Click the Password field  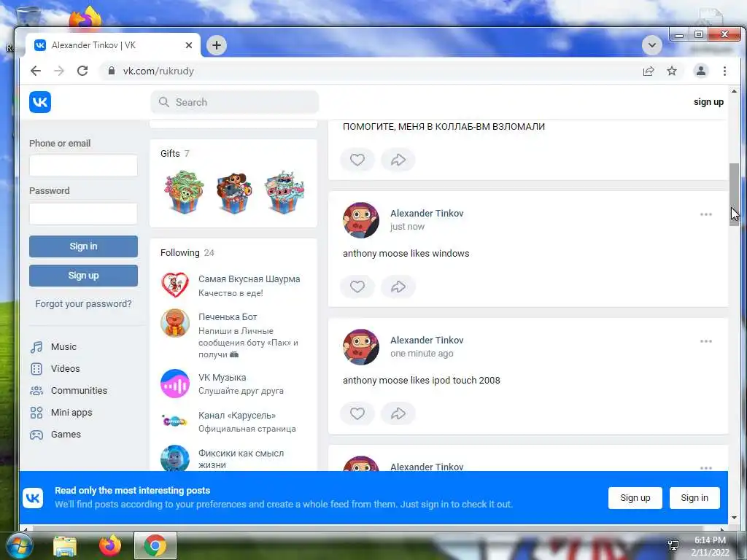pos(83,214)
